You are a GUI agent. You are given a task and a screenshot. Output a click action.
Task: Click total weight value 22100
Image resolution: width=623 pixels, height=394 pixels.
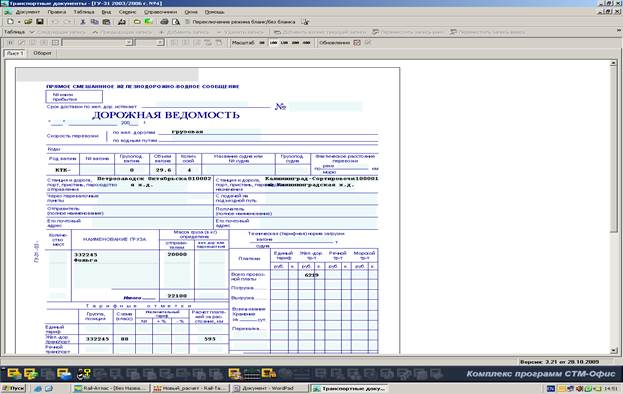click(x=177, y=296)
